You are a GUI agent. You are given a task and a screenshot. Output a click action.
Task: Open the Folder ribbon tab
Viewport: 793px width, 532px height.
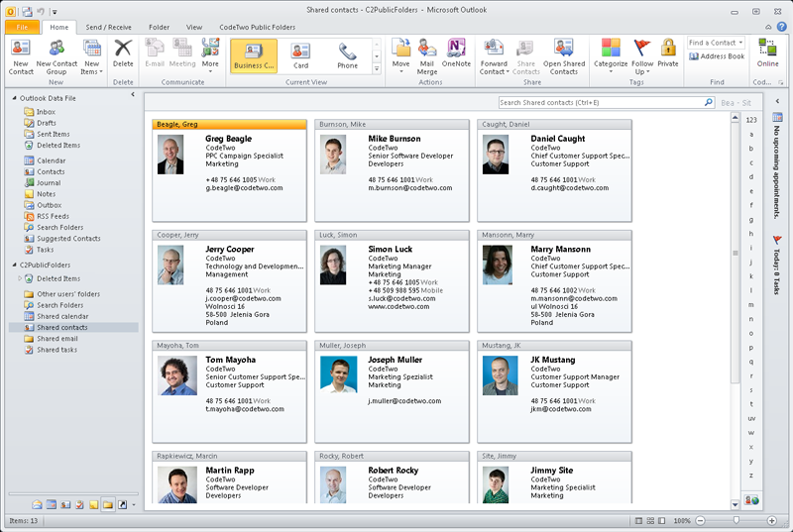[x=159, y=28]
